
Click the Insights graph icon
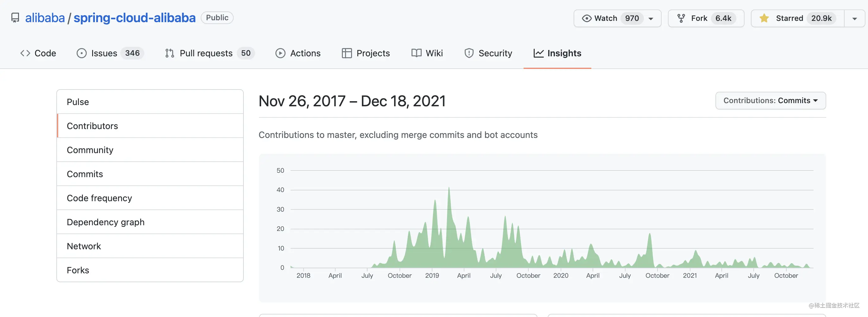(538, 53)
